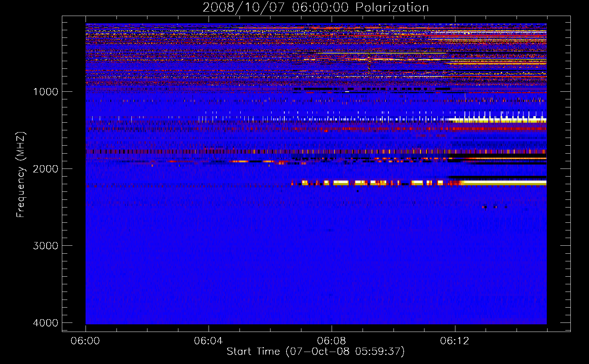Click the 06:12 time tick label
Viewport: 589px width, 364px height.
pos(454,341)
